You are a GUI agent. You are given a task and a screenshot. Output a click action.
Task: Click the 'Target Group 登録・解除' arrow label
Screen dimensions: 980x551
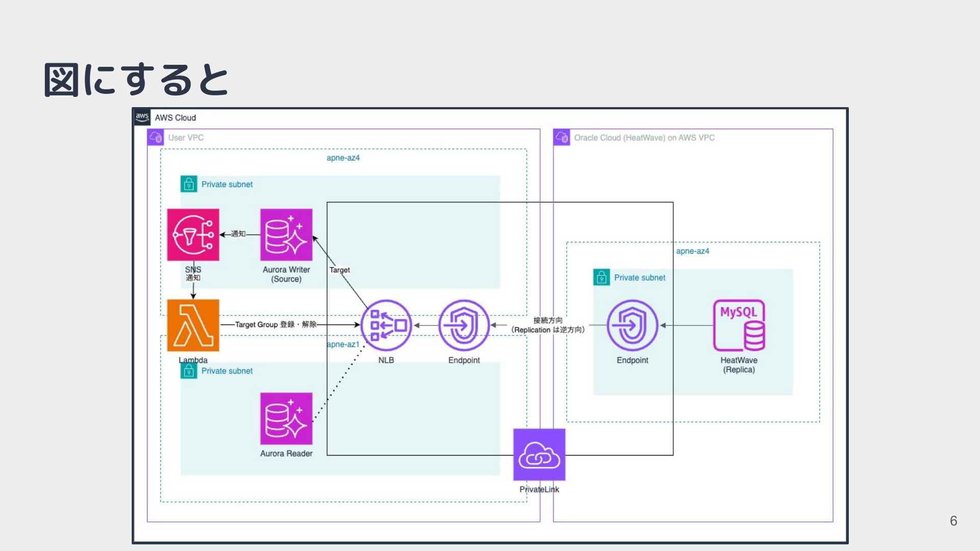coord(276,324)
